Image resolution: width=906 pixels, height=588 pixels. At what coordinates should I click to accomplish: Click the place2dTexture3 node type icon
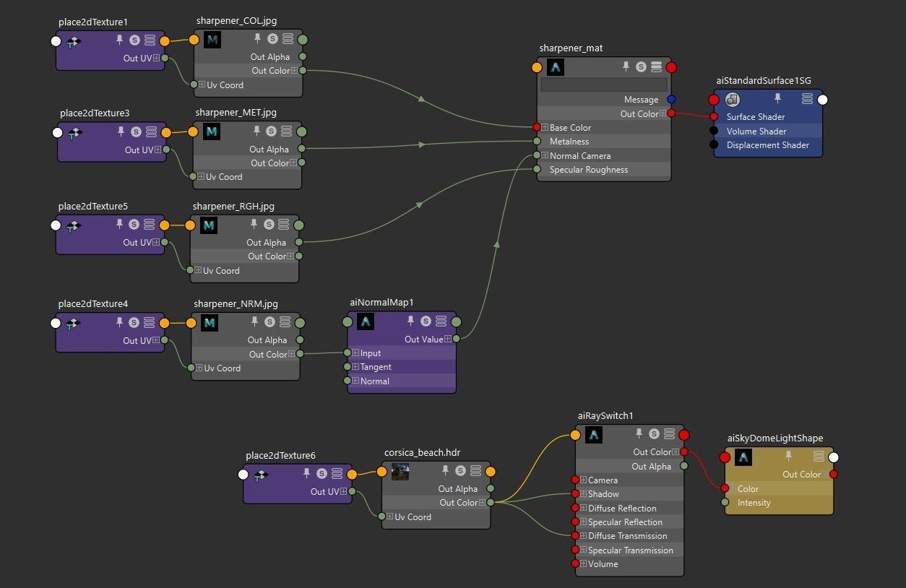point(74,133)
